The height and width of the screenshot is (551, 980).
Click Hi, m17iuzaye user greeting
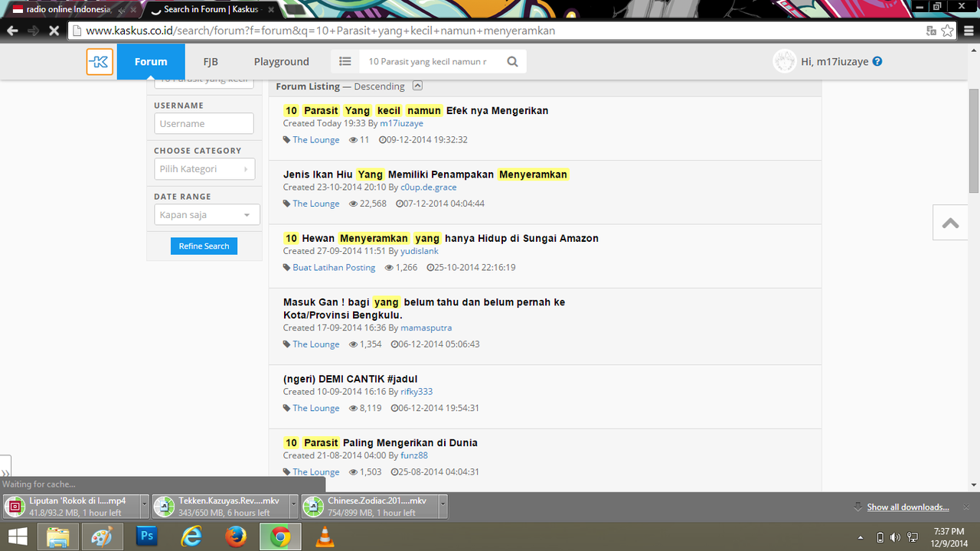(x=835, y=61)
